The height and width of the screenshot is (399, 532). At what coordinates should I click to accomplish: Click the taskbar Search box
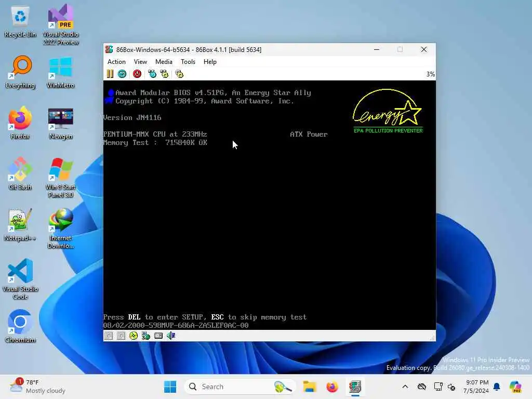(240, 387)
